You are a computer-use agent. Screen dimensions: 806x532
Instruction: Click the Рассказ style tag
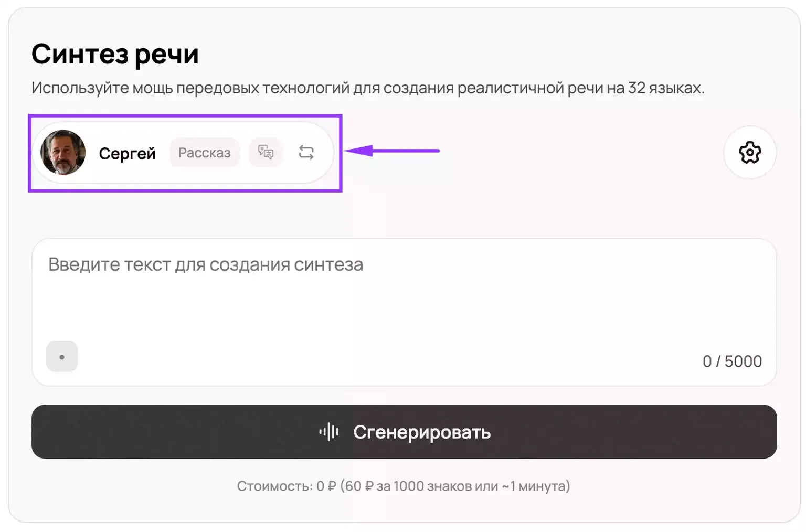[x=205, y=153]
